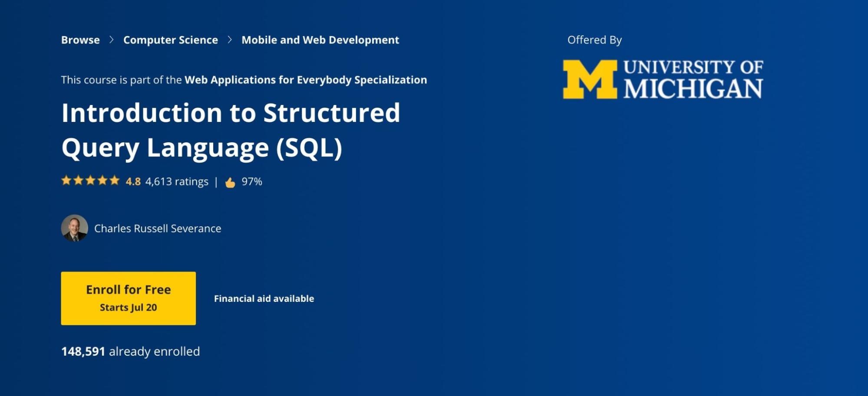Viewport: 868px width, 396px height.
Task: Click the thumbs-up icon
Action: point(230,183)
